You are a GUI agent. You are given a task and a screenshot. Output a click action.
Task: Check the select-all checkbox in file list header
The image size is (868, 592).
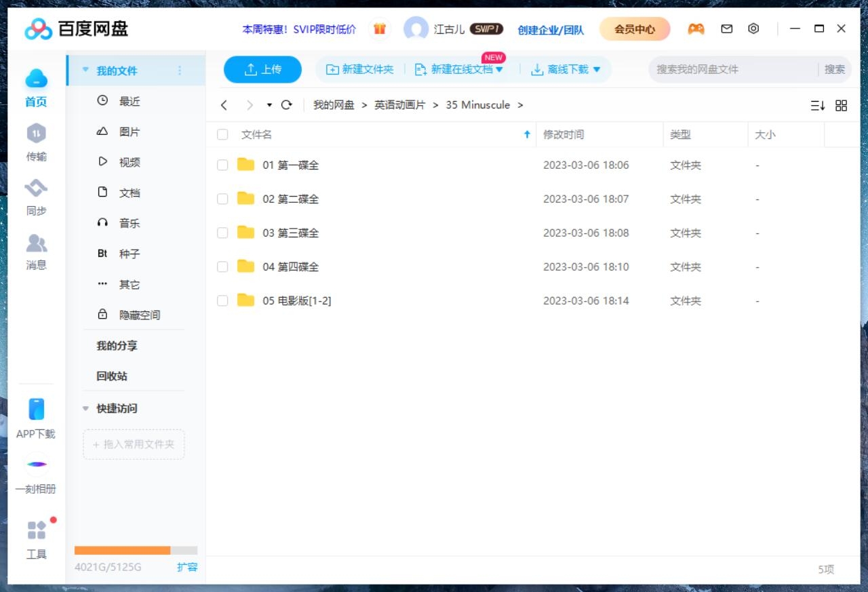click(222, 134)
